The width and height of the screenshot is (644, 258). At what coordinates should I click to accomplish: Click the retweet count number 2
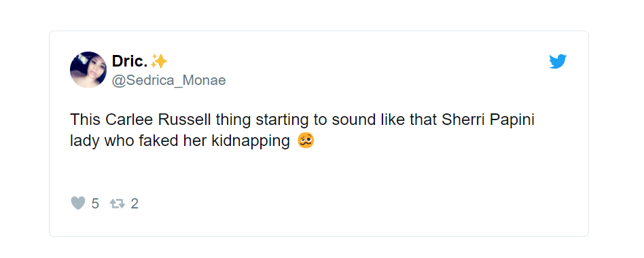click(135, 204)
